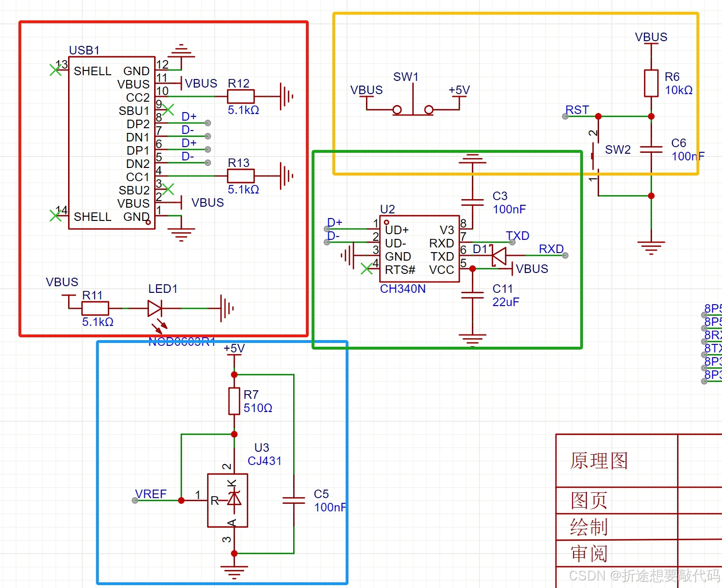Click the C3 capacitor symbol
Screen dimensions: 722x588
coord(472,202)
